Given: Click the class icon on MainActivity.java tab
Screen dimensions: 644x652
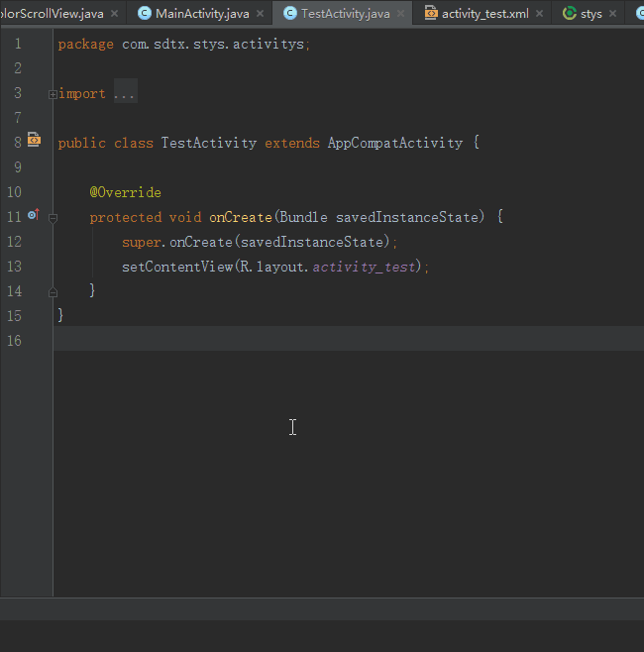Looking at the screenshot, I should pos(145,13).
